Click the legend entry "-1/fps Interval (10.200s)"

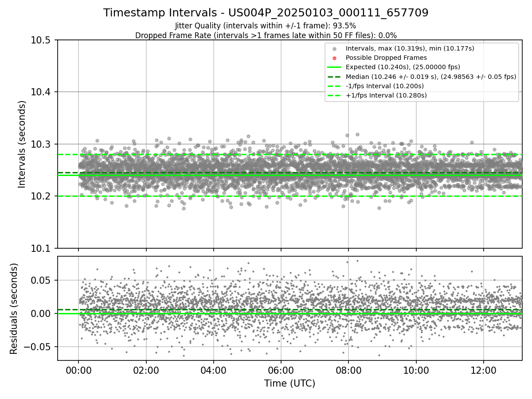[385, 86]
